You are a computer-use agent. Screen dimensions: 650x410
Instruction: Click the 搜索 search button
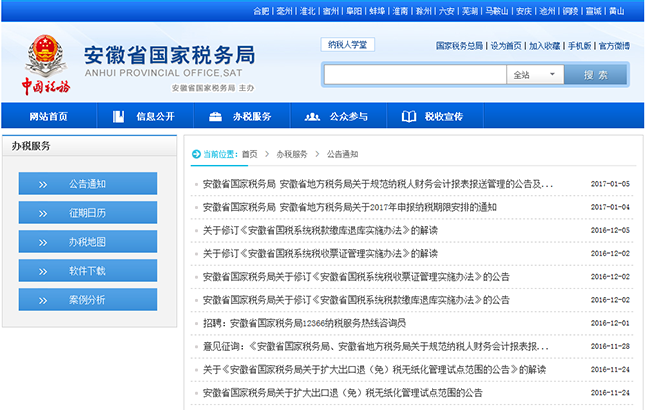tap(595, 75)
